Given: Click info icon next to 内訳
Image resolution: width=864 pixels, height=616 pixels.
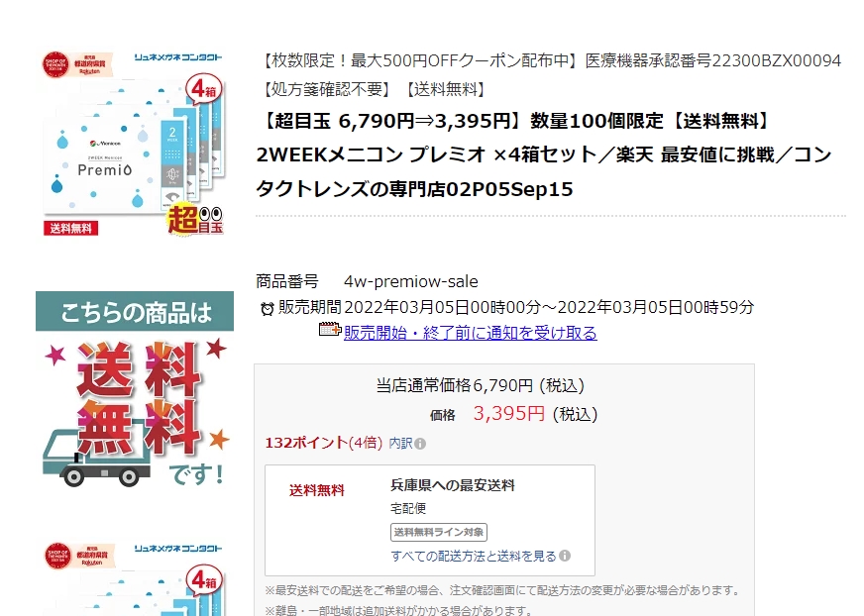Looking at the screenshot, I should (x=420, y=444).
